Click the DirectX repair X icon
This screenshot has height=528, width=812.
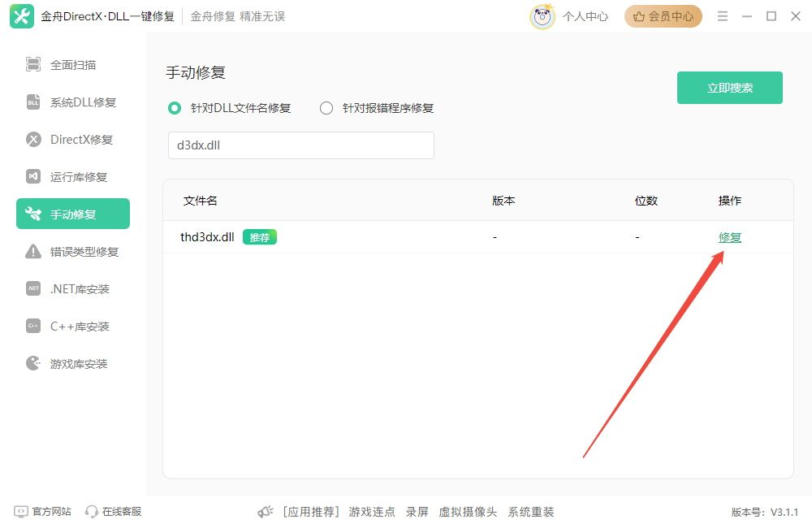[33, 140]
